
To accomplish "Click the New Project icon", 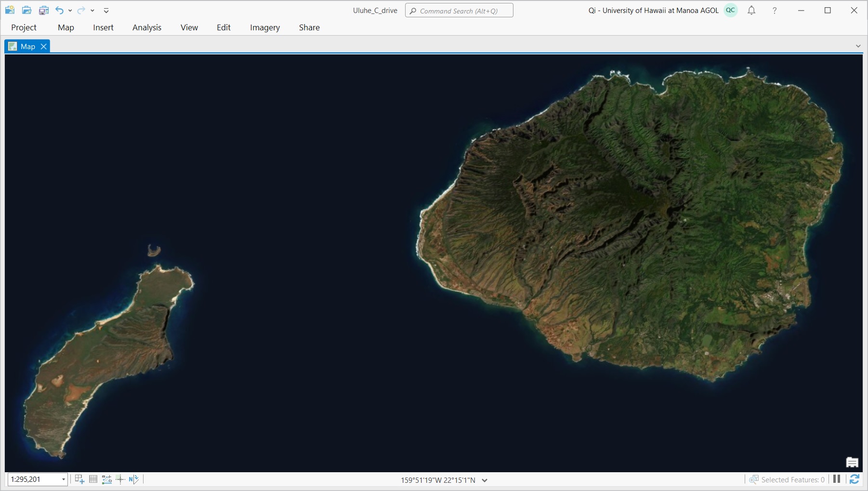I will 10,10.
